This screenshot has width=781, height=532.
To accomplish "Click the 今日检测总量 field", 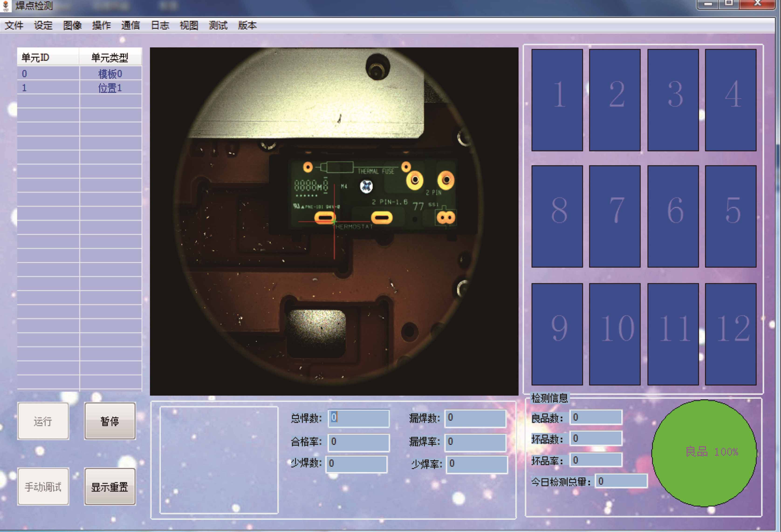I will click(x=621, y=481).
